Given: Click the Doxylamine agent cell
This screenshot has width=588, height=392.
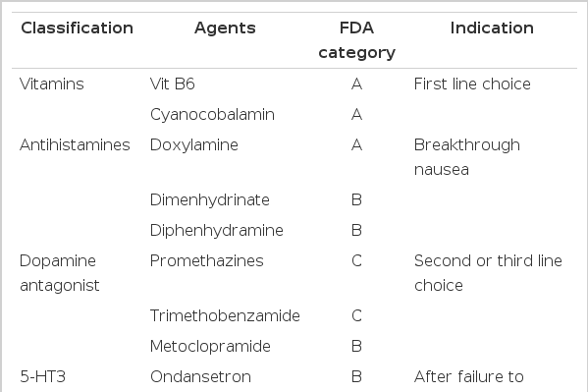Looking at the screenshot, I should [x=194, y=145].
